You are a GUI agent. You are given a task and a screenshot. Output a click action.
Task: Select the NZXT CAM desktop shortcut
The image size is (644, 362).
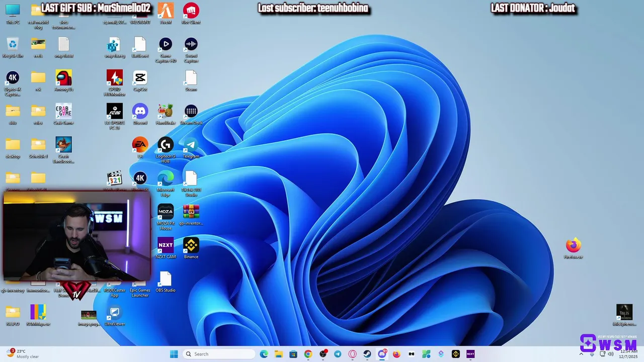(x=166, y=248)
